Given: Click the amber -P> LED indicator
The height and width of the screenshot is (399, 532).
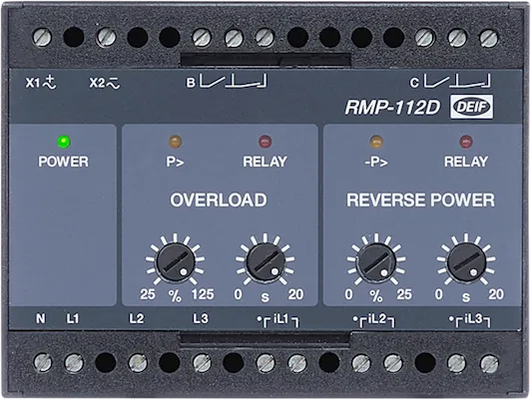Looking at the screenshot, I should [x=376, y=142].
